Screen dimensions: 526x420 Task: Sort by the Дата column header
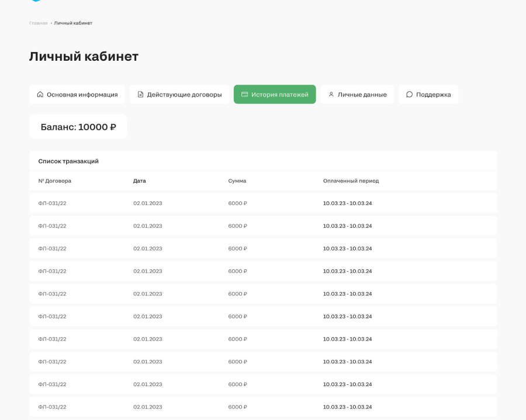pyautogui.click(x=140, y=181)
